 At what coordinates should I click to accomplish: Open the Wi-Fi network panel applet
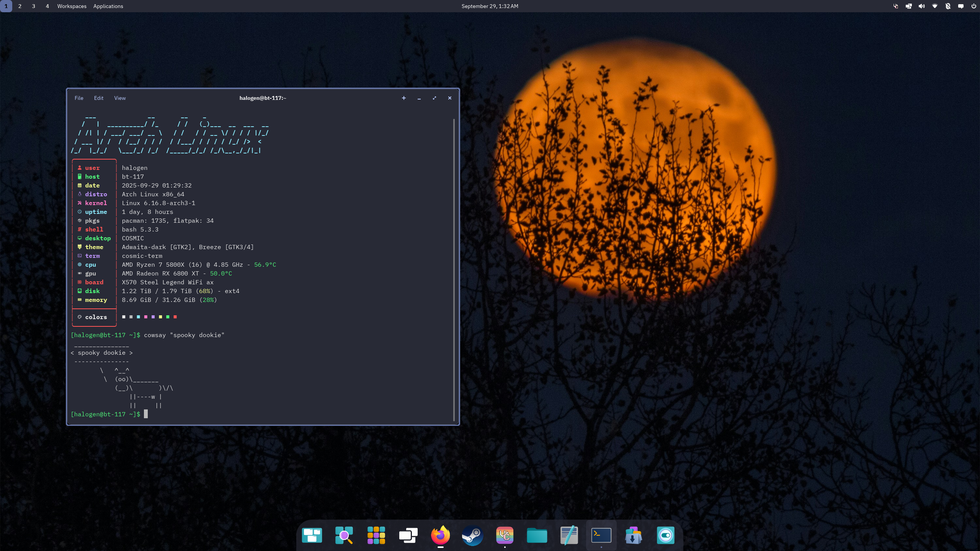coord(934,6)
